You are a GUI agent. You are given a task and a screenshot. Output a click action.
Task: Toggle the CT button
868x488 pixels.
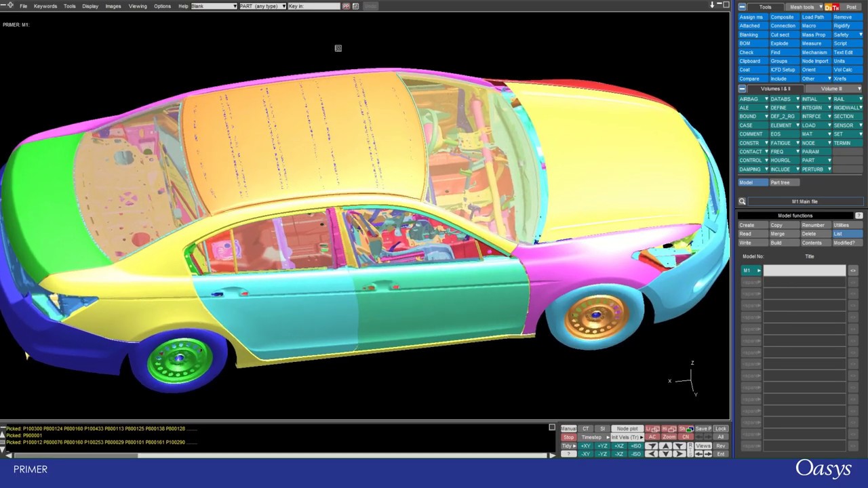click(585, 428)
